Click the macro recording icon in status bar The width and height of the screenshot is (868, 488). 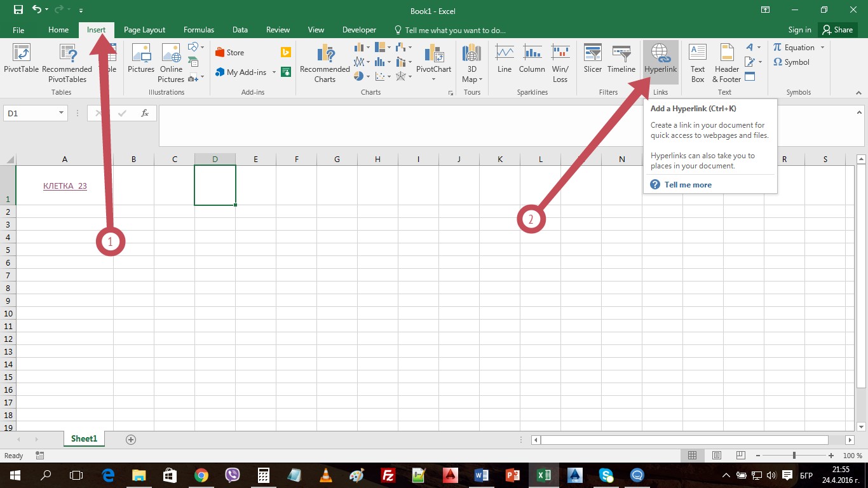coord(40,456)
